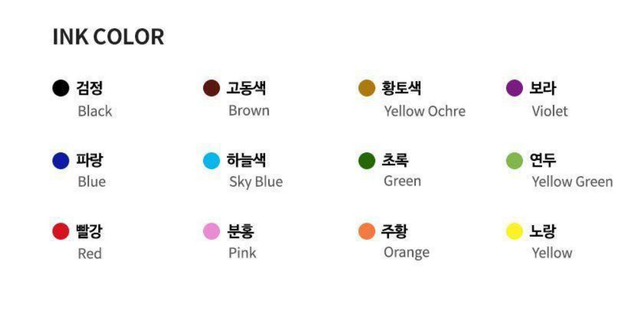Screen dimensions: 644x326
Task: Click the Sky Blue text label
Action: coord(255,182)
